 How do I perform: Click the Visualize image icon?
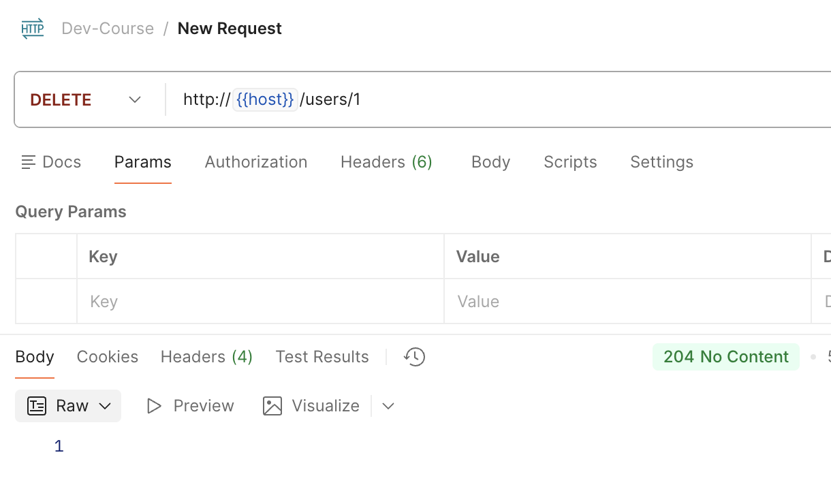pos(272,406)
